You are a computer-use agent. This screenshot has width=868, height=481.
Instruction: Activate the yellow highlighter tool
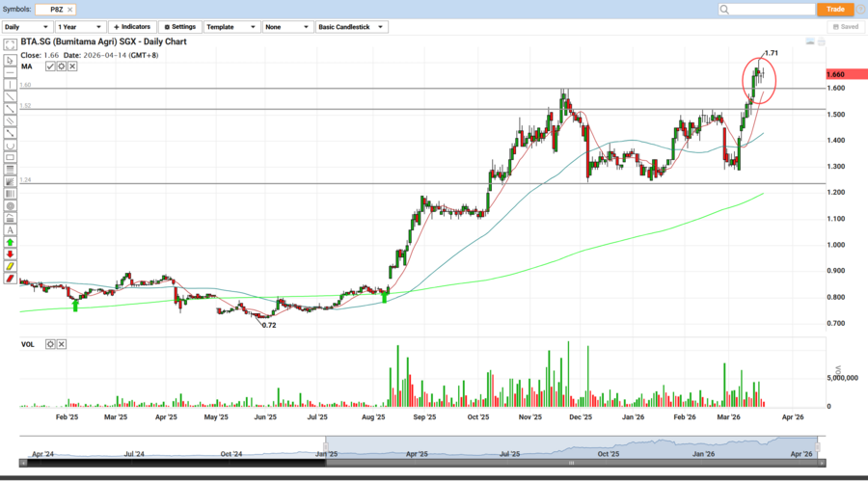coord(10,266)
